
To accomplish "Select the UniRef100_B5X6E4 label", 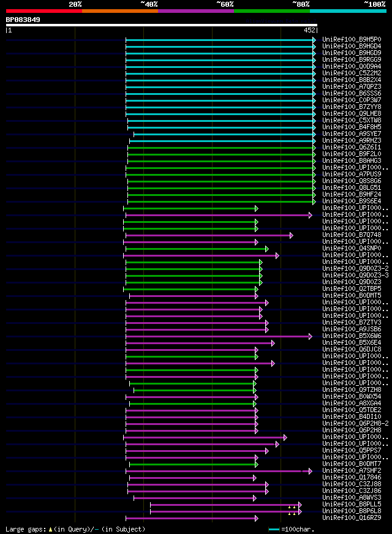I will pos(352,342).
